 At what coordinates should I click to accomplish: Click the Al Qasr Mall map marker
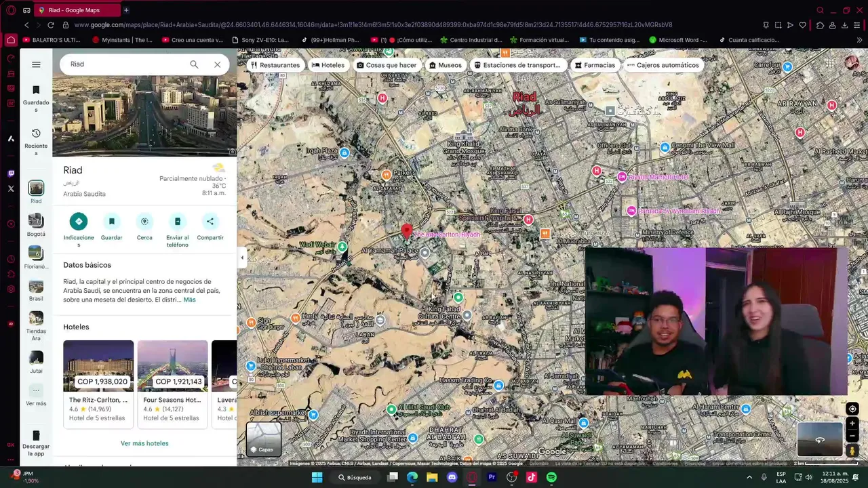[583, 423]
